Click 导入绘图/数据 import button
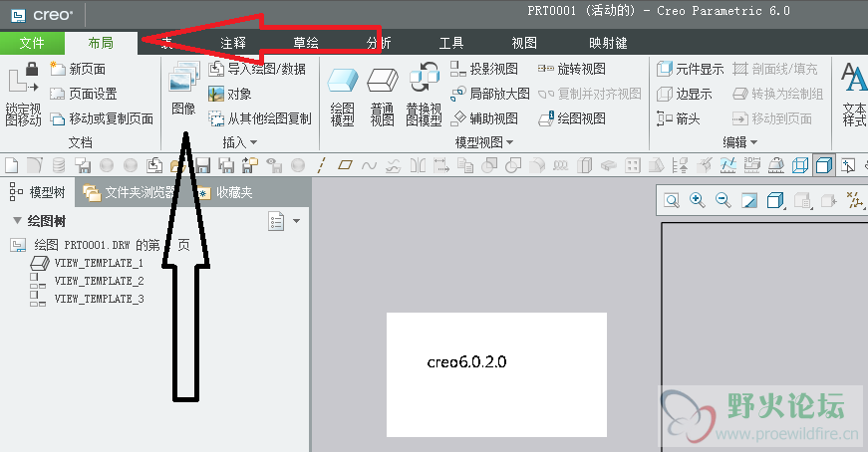 (257, 69)
